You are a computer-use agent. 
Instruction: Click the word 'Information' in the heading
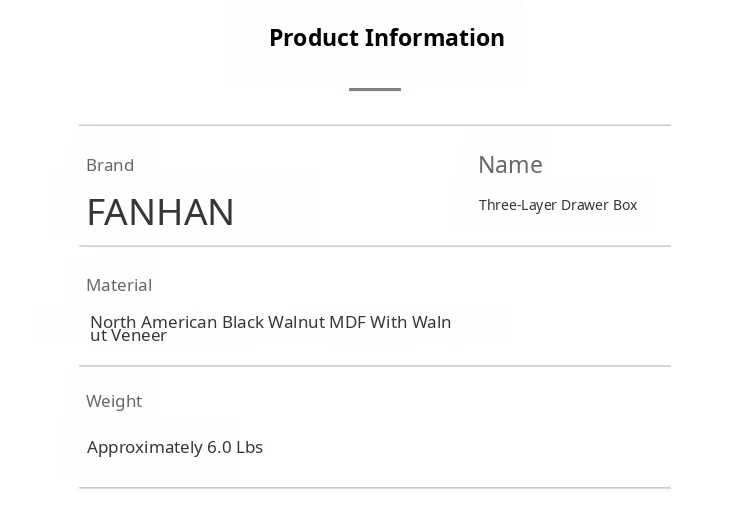coord(435,38)
